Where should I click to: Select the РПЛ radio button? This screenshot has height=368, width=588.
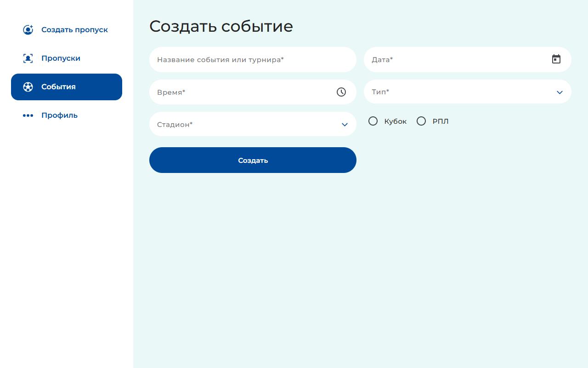click(421, 121)
